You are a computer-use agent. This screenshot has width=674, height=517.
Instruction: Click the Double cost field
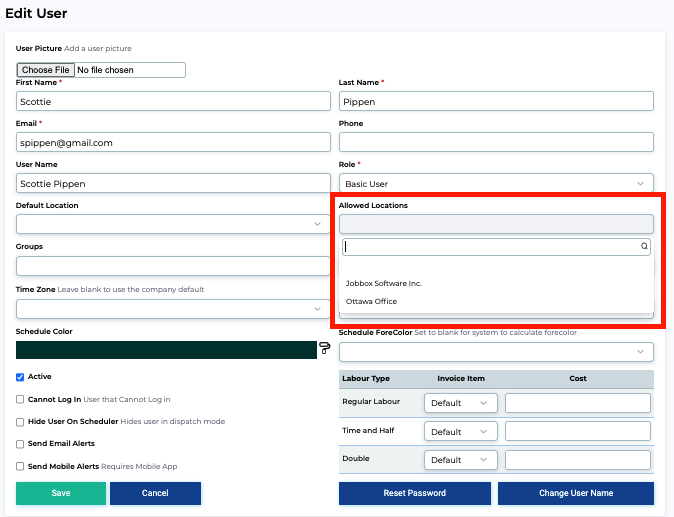tap(578, 460)
